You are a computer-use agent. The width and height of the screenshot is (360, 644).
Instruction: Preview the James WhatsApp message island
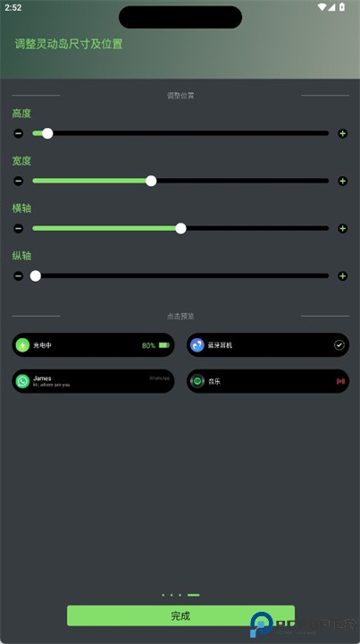[x=93, y=381]
